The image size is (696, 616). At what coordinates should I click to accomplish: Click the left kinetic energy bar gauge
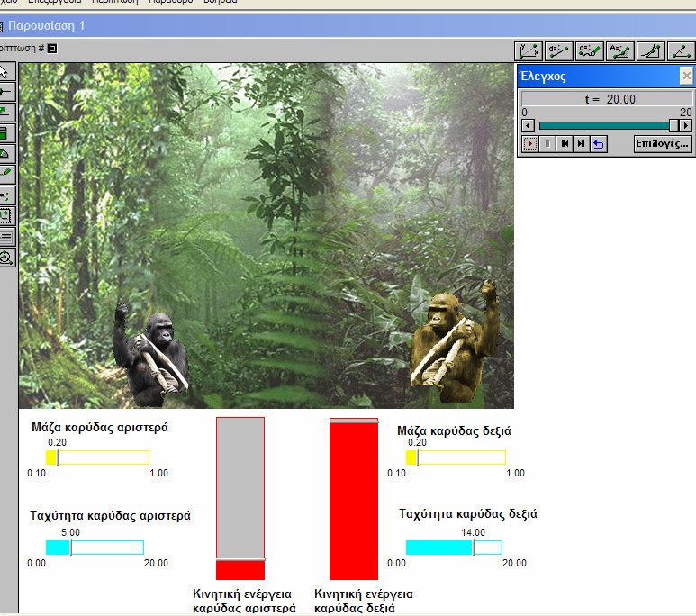tap(240, 498)
